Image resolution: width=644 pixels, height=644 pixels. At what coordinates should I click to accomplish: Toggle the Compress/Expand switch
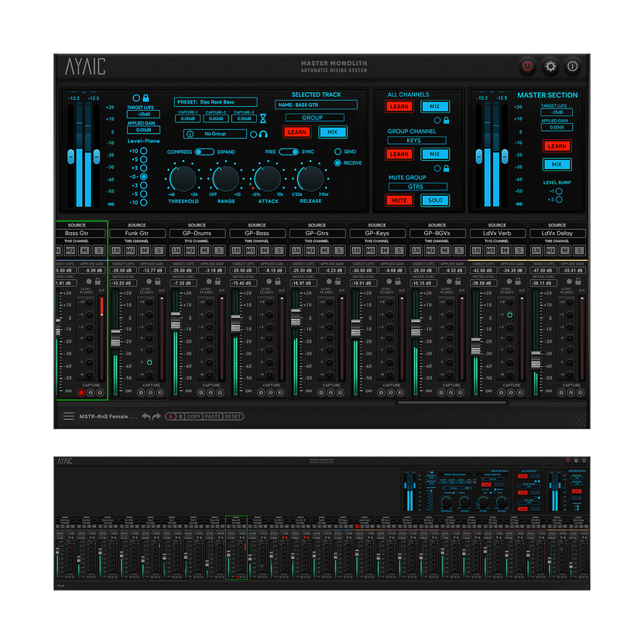point(204,152)
